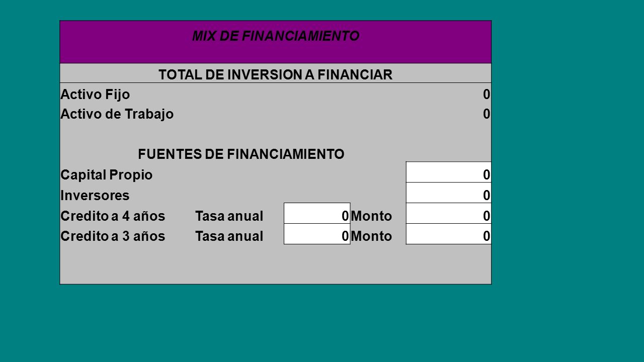Image resolution: width=644 pixels, height=362 pixels.
Task: Click the Capital Propio amount field
Action: [x=448, y=172]
